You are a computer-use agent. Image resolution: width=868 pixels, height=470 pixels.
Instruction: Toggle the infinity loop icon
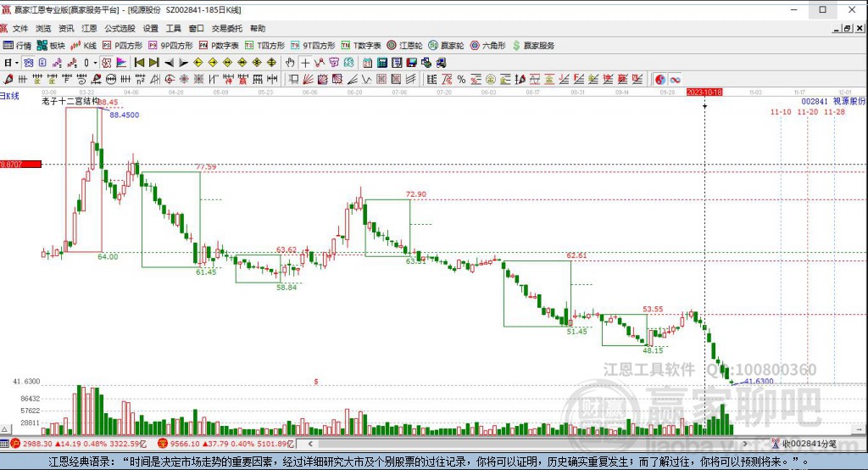click(675, 79)
